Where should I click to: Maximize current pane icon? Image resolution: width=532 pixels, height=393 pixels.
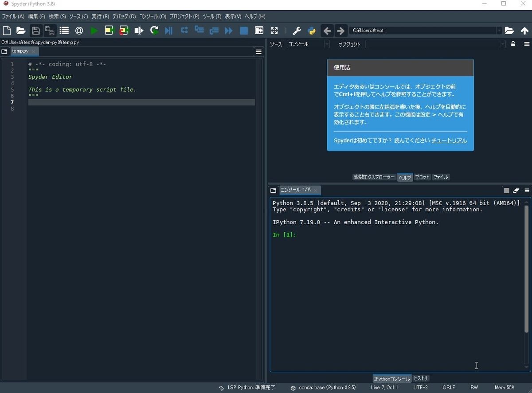point(274,31)
